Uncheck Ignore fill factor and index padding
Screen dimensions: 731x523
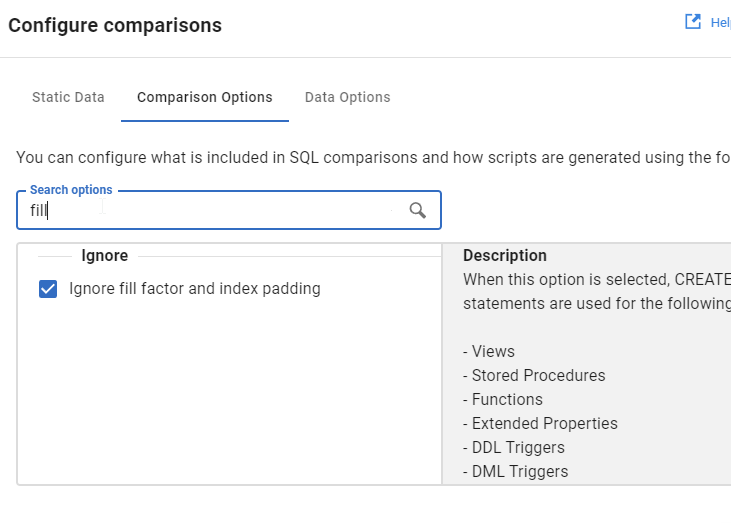[48, 289]
